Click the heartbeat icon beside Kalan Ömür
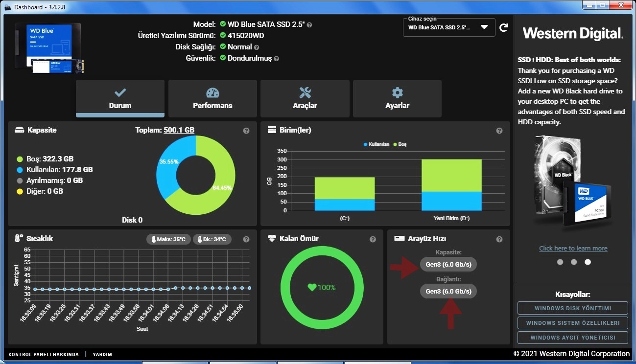 pos(272,239)
